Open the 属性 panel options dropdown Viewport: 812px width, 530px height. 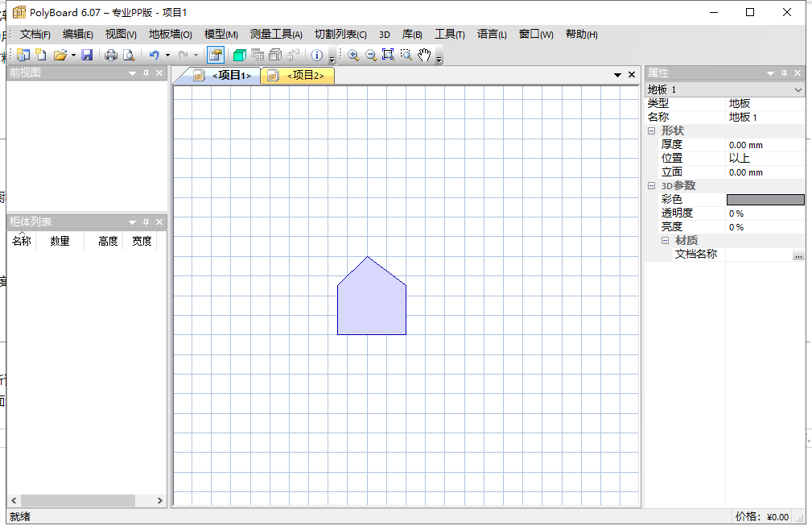click(x=770, y=73)
